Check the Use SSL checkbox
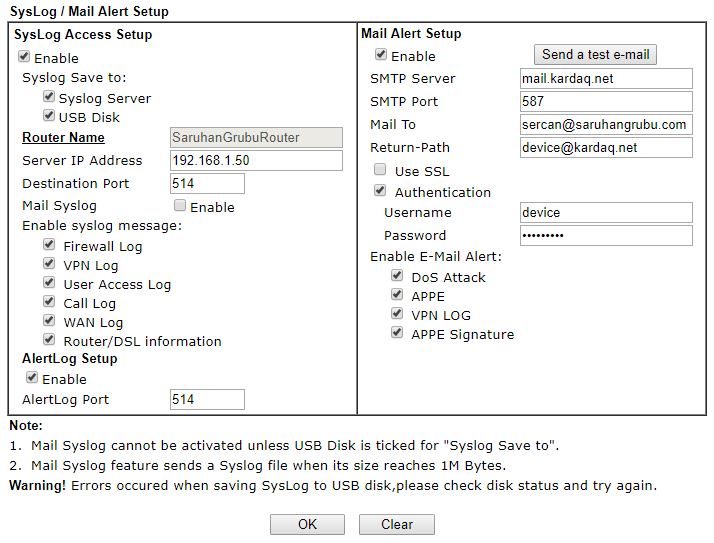Image resolution: width=714 pixels, height=543 pixels. click(380, 170)
